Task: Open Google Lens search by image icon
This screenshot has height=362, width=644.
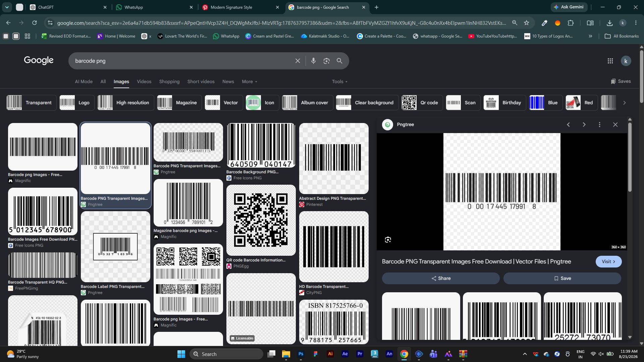Action: (326, 61)
